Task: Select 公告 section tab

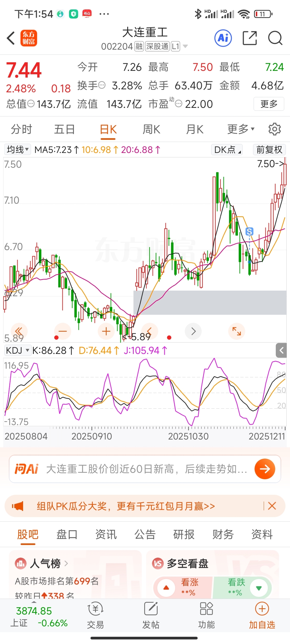Action: tap(145, 534)
